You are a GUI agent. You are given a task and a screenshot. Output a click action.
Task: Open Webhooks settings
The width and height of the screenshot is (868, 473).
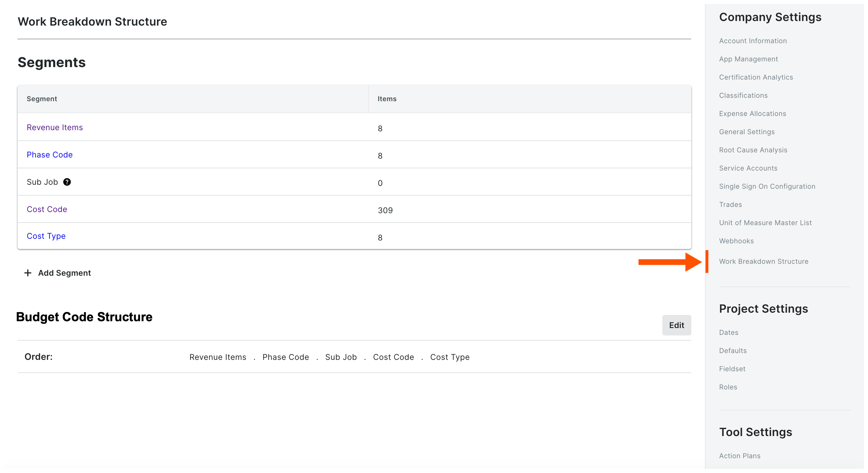(x=736, y=241)
